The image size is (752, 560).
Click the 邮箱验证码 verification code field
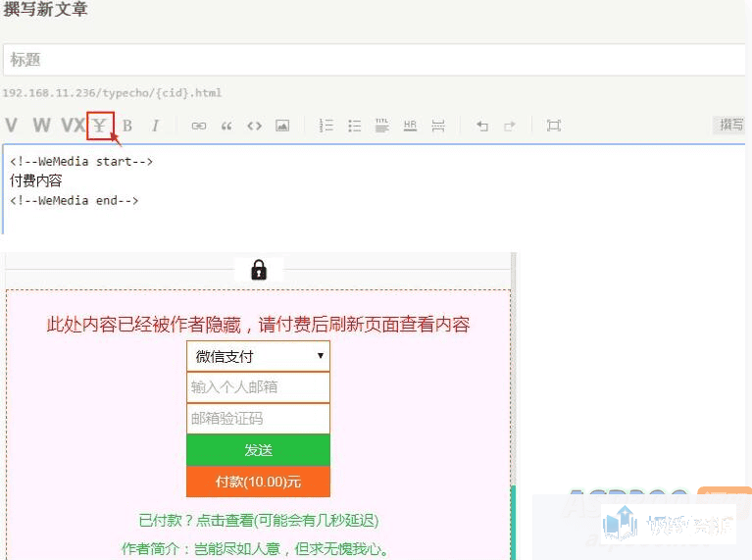(258, 419)
